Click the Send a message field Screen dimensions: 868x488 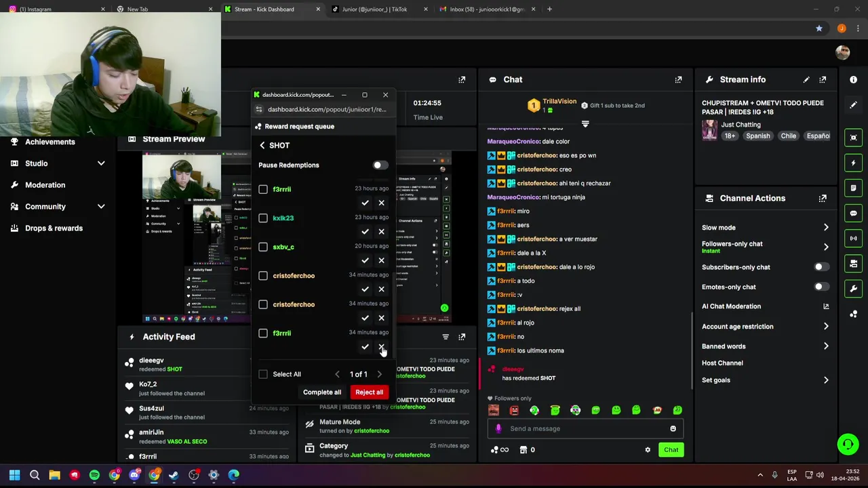[x=585, y=428]
